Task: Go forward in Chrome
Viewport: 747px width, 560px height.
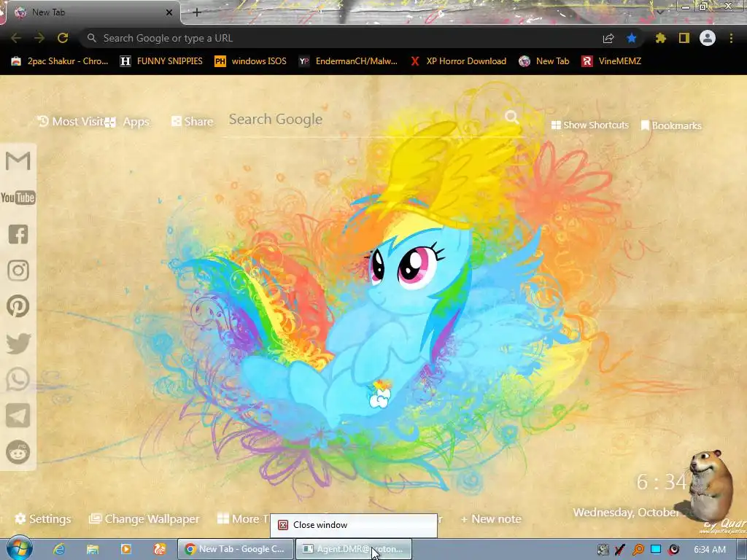Action: pyautogui.click(x=39, y=38)
